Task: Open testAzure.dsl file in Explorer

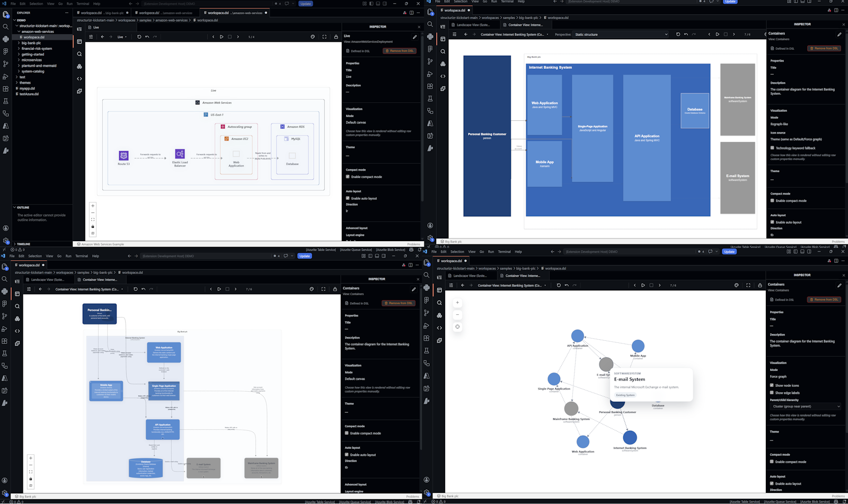Action: [29, 94]
